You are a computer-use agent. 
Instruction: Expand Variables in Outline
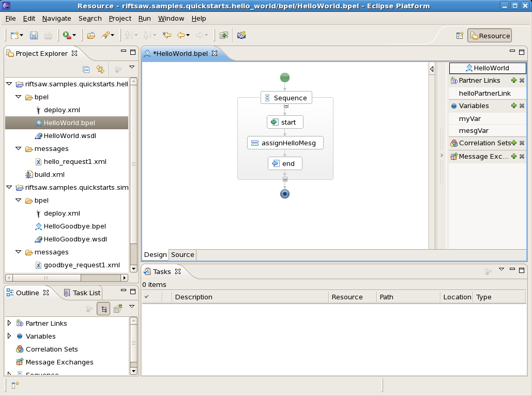point(9,336)
